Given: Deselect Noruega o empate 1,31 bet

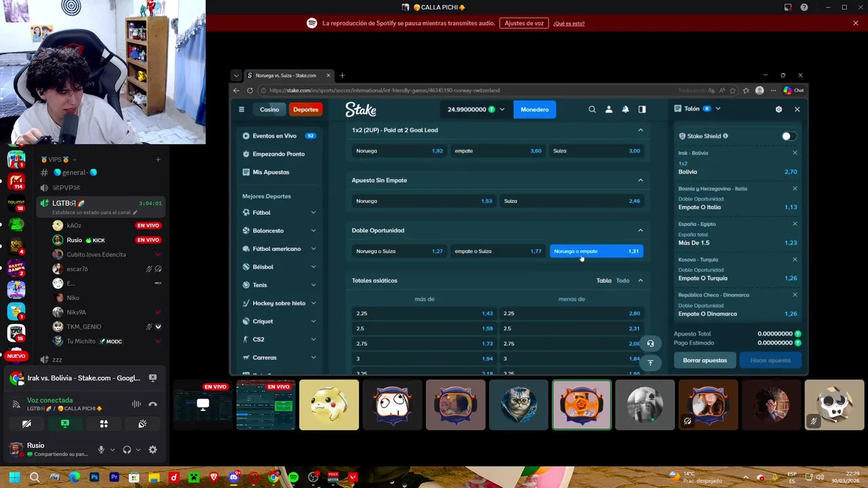Looking at the screenshot, I should [596, 251].
